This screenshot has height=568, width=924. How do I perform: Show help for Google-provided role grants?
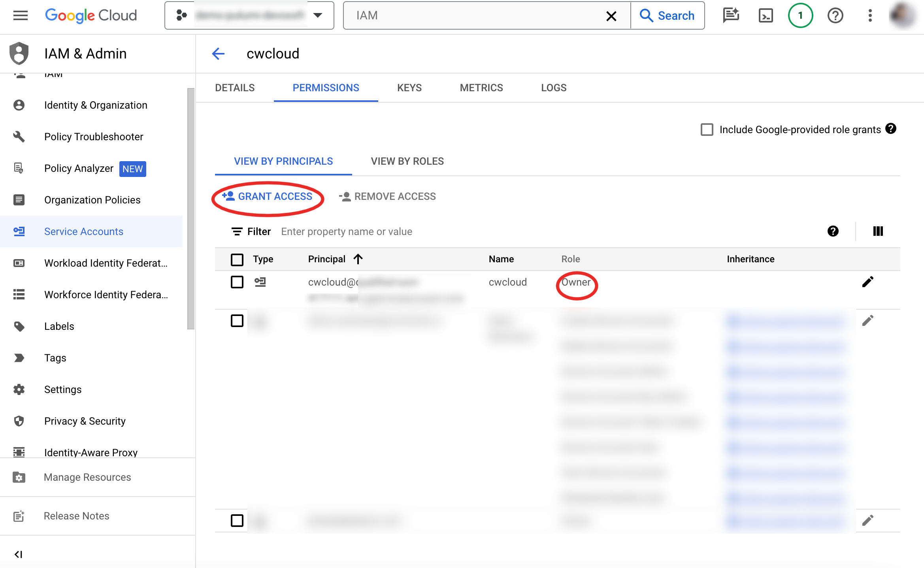(x=890, y=129)
